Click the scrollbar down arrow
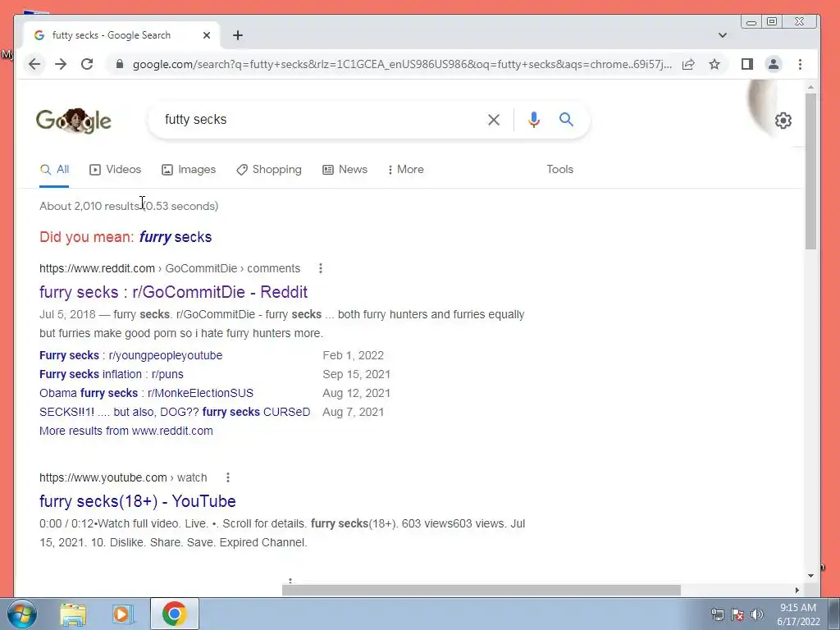Screen dimensions: 840x630 click(x=810, y=576)
